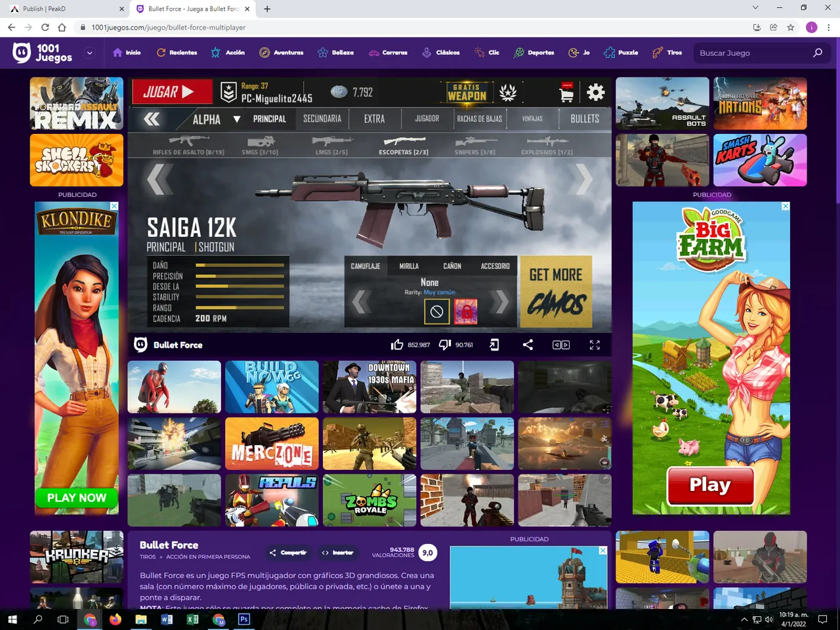Go to next camouflage option
840x630 pixels.
tap(501, 302)
